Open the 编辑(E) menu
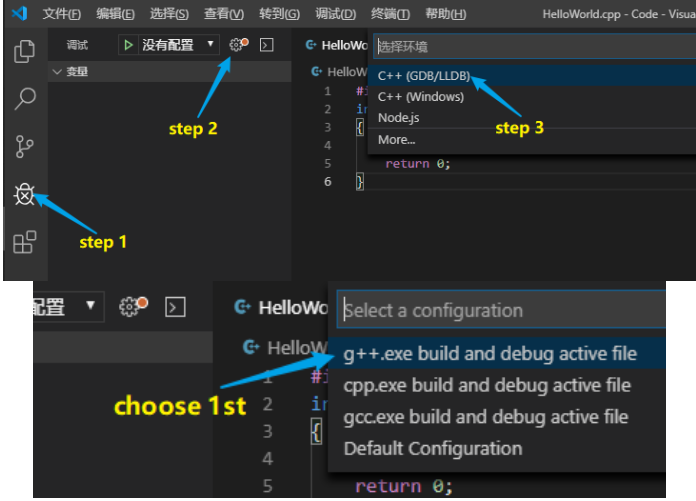This screenshot has height=501, width=696. click(115, 14)
